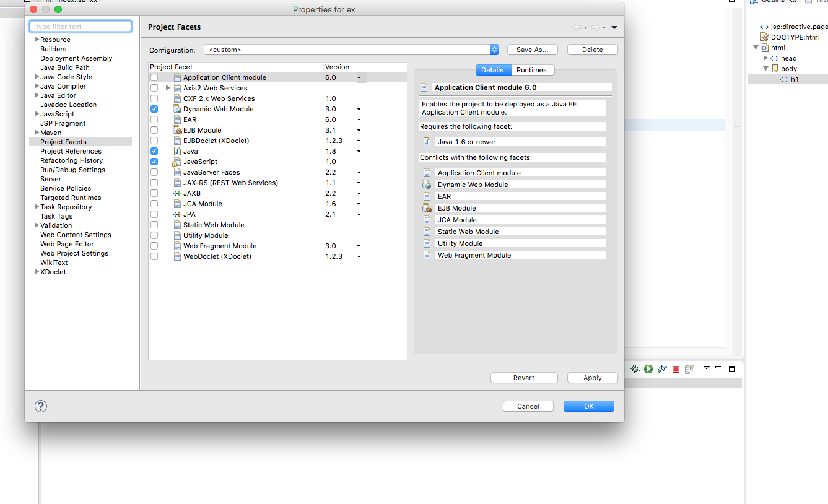
Task: Select Java Build Path in sidebar
Action: coord(65,67)
